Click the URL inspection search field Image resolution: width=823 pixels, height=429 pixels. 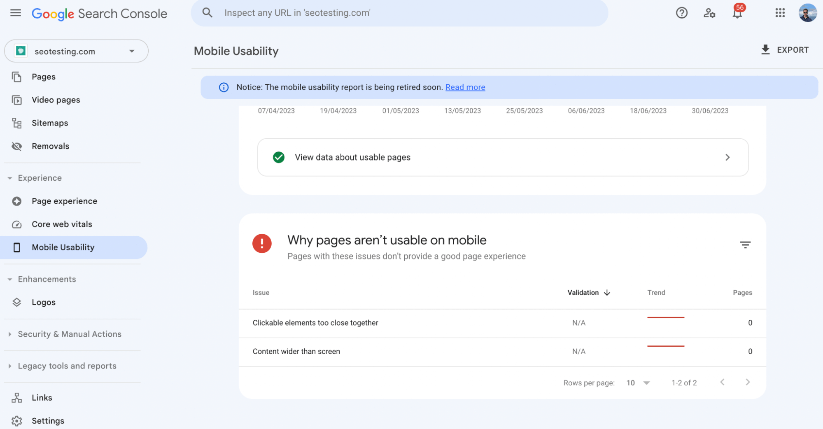(x=400, y=13)
